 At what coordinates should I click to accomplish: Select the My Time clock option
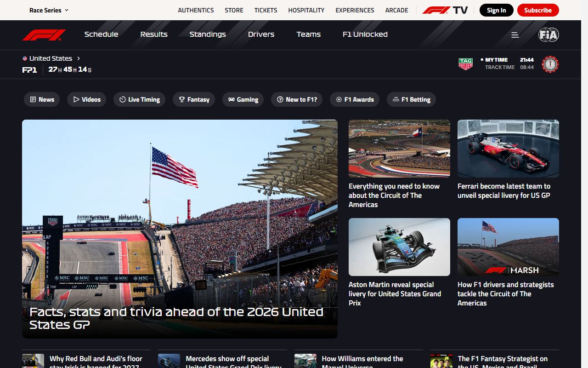point(507,60)
